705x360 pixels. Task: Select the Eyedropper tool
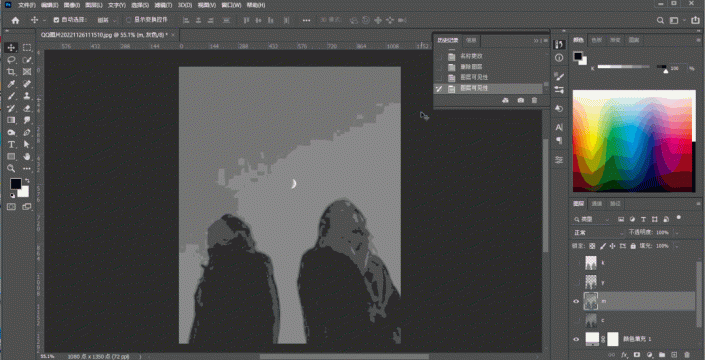[11, 84]
